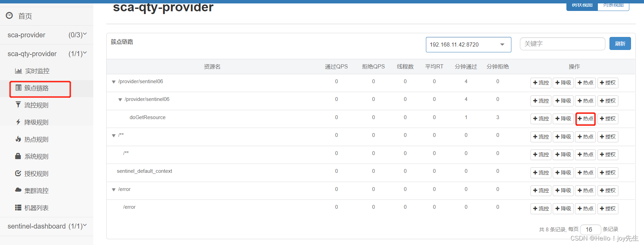This screenshot has width=644, height=245.
Task: Add 降级 rule for the /** child row
Action: click(x=563, y=155)
